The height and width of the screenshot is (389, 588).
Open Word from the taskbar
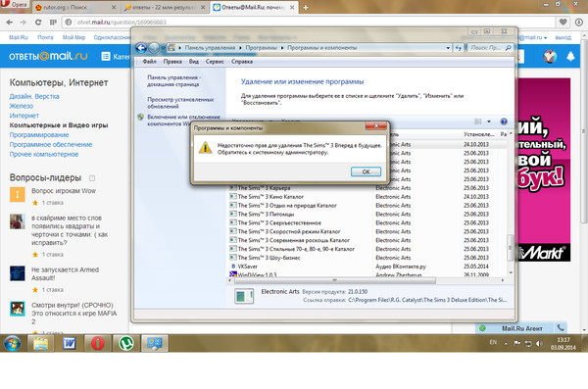click(70, 343)
